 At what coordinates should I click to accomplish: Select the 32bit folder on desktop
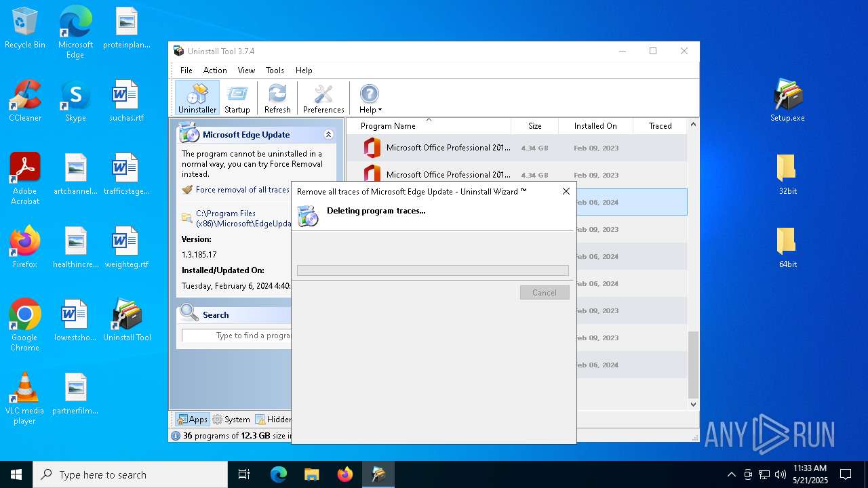[x=788, y=175]
